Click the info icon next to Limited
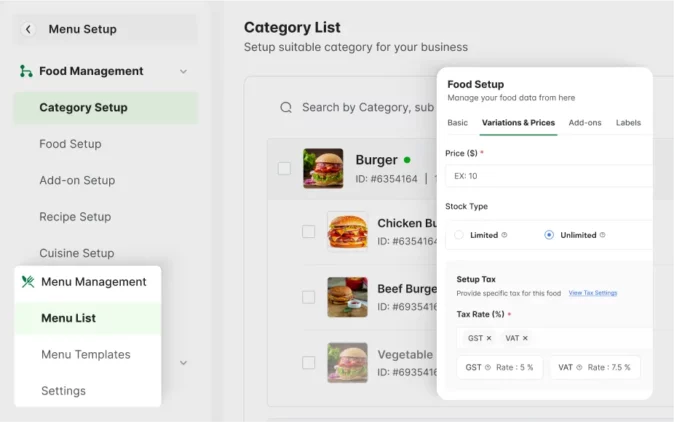The height and width of the screenshot is (422, 674). tap(505, 235)
